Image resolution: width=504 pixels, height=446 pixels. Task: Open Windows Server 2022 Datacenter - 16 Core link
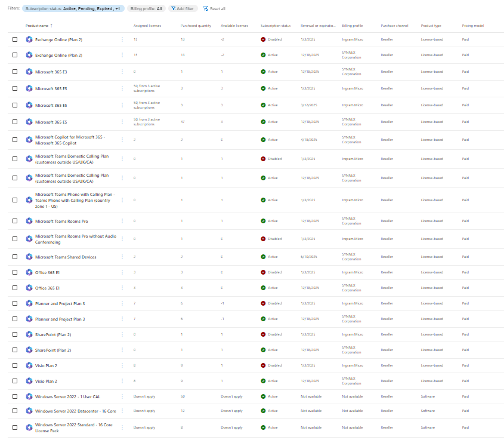point(76,411)
